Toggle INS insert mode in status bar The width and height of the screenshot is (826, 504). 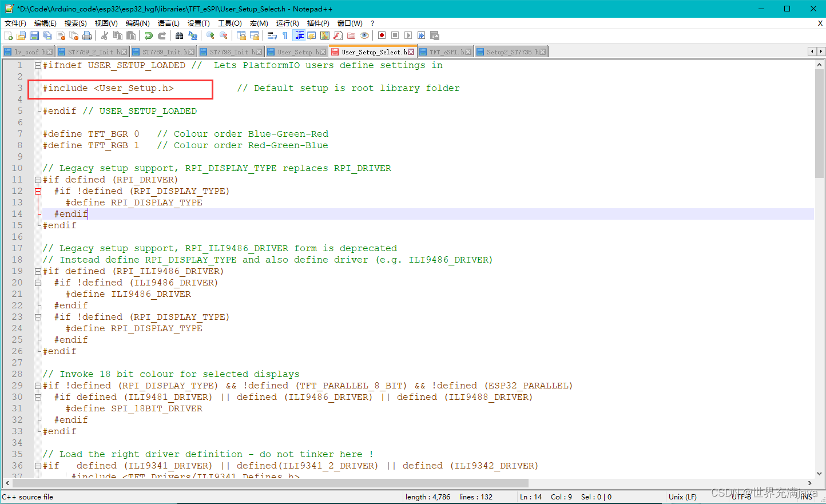[x=807, y=497]
